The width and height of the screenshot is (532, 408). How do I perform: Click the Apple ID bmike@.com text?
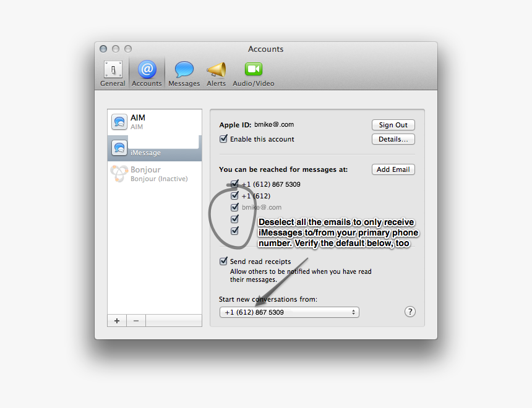tap(274, 124)
